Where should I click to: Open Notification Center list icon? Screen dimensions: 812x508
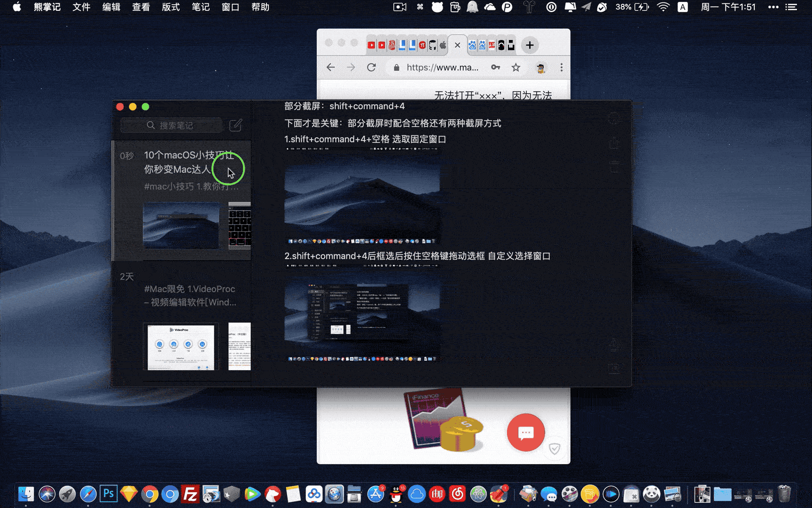tap(791, 7)
